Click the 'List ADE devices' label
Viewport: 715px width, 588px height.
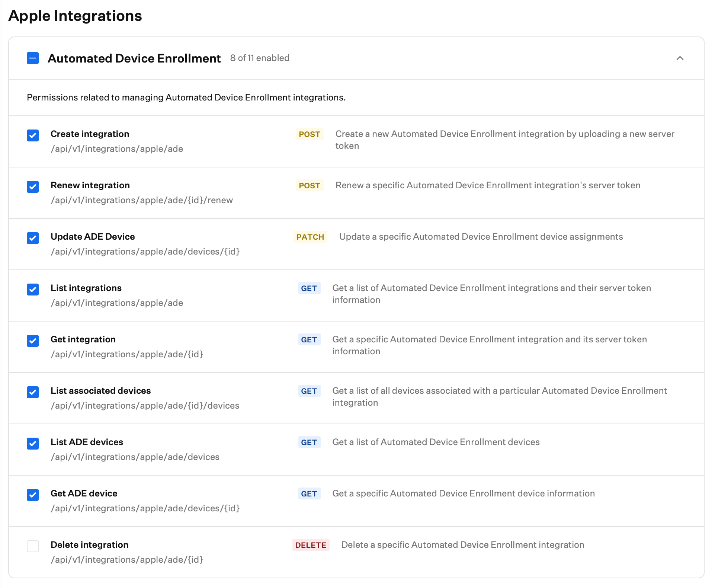point(87,442)
